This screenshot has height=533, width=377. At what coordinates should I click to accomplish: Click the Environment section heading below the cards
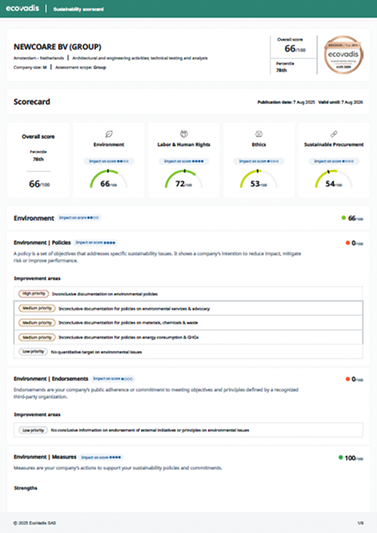[34, 218]
